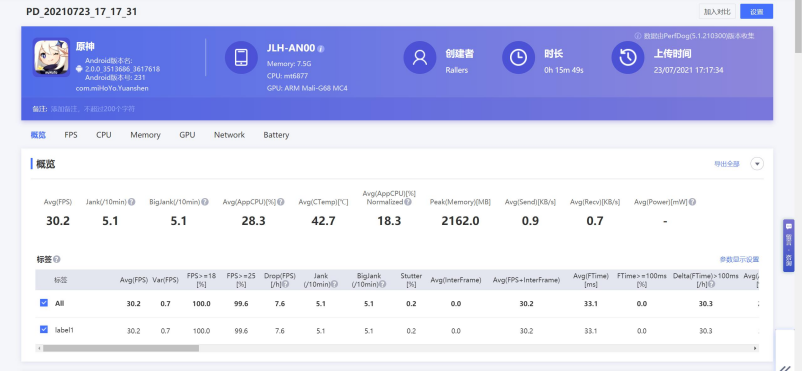This screenshot has width=802, height=371.
Task: Click the Avg(InterFrame) column header
Action: click(x=456, y=280)
